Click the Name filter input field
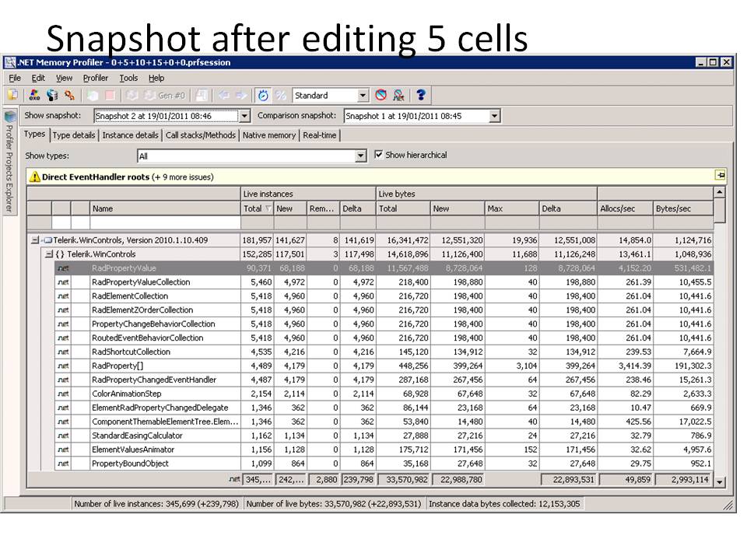This screenshot has width=747, height=560. click(165, 223)
